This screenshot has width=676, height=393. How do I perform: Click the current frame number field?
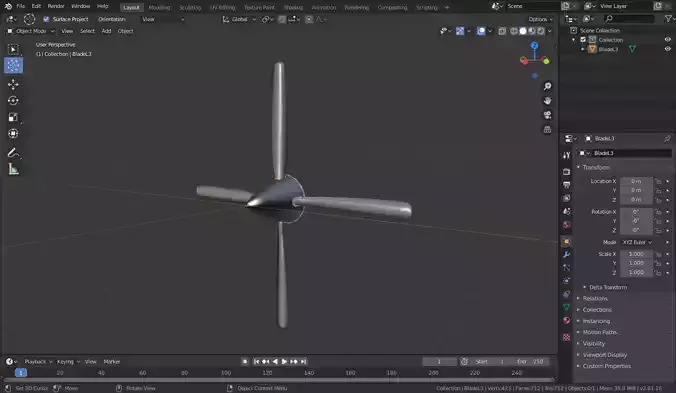coord(439,362)
